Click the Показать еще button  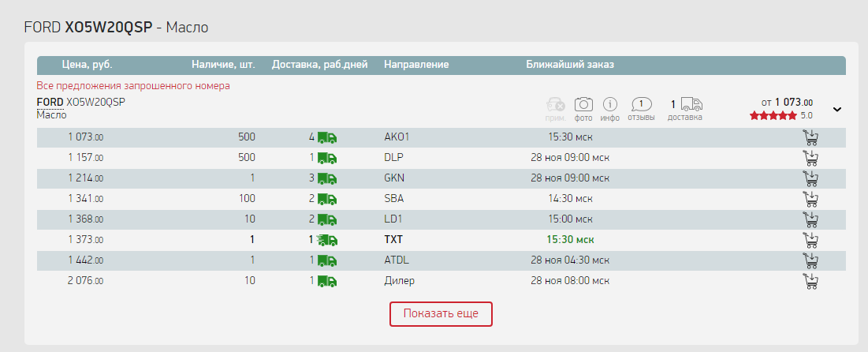tap(441, 314)
